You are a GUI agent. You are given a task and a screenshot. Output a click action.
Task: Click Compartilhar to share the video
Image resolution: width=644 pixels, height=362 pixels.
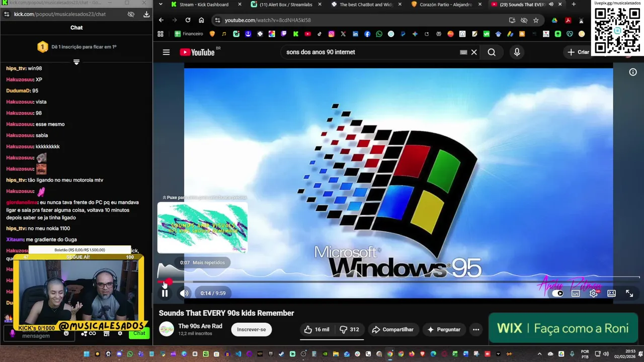pos(392,329)
